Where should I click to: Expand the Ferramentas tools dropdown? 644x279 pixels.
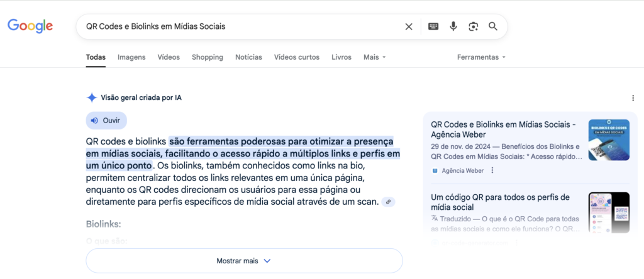pos(481,57)
